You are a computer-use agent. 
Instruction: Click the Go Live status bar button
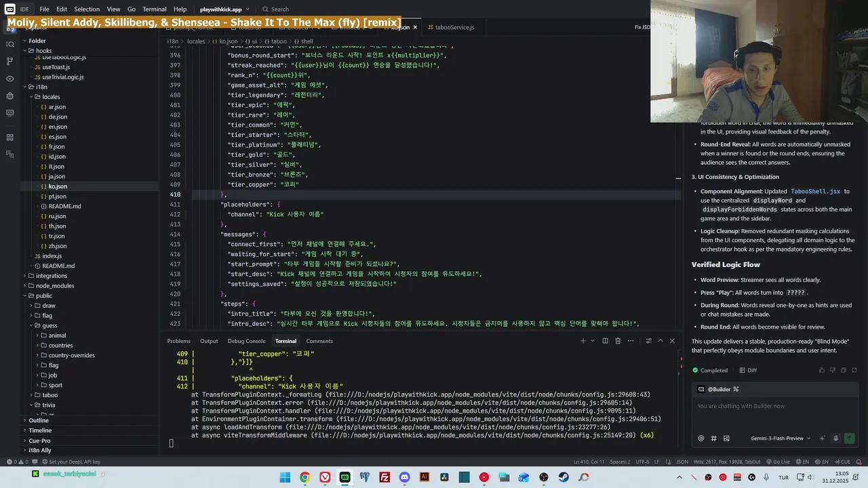pyautogui.click(x=778, y=462)
